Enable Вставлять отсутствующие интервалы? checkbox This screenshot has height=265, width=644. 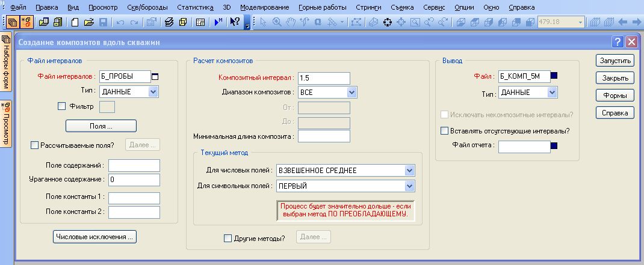click(x=444, y=131)
